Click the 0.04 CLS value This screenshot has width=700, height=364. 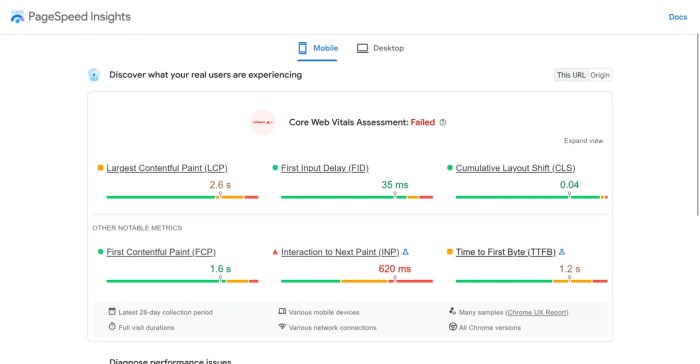[569, 184]
